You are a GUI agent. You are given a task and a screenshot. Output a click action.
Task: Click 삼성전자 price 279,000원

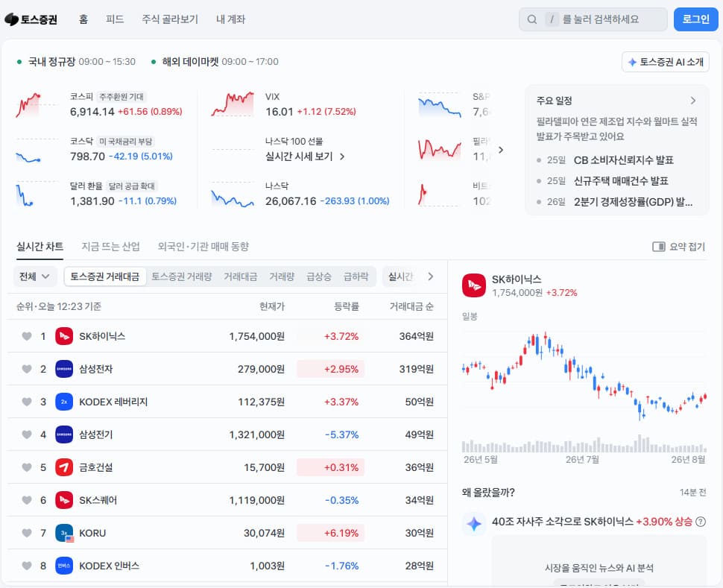[261, 369]
